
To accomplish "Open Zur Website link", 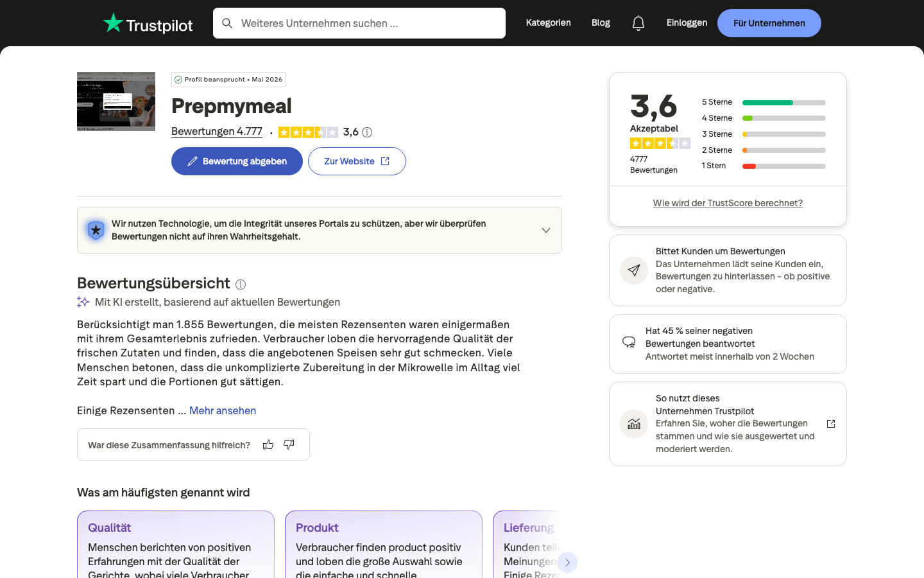I will (x=357, y=161).
